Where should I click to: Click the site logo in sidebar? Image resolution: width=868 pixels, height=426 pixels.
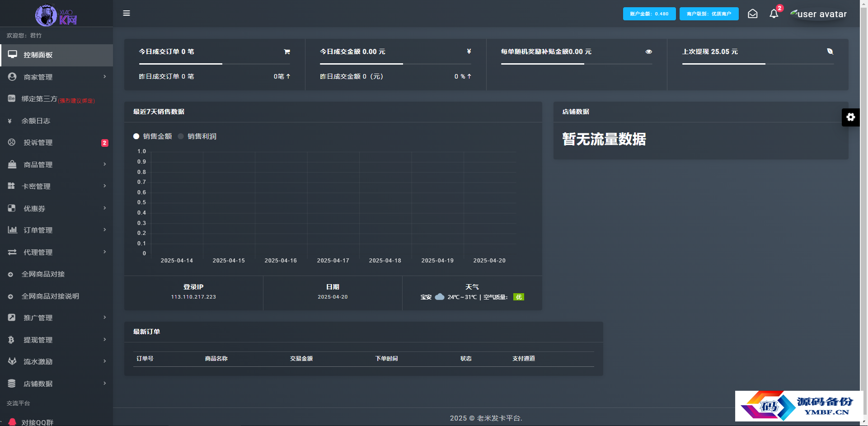pyautogui.click(x=56, y=14)
